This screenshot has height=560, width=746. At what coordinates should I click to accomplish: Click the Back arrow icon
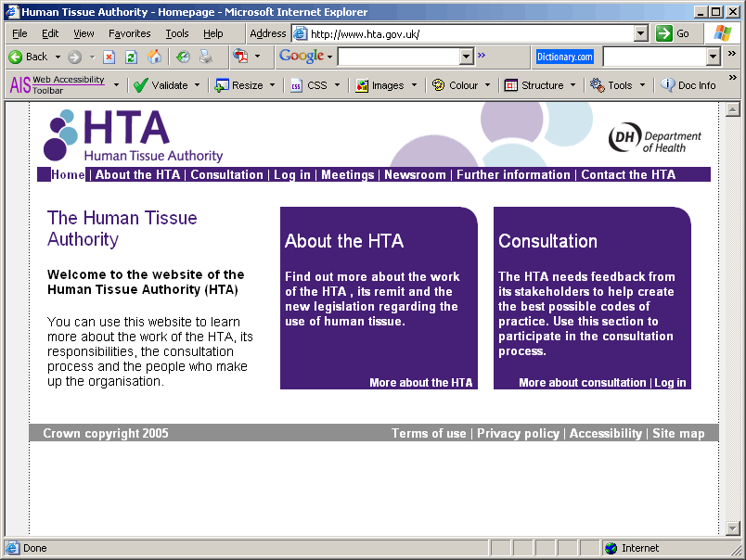click(15, 57)
